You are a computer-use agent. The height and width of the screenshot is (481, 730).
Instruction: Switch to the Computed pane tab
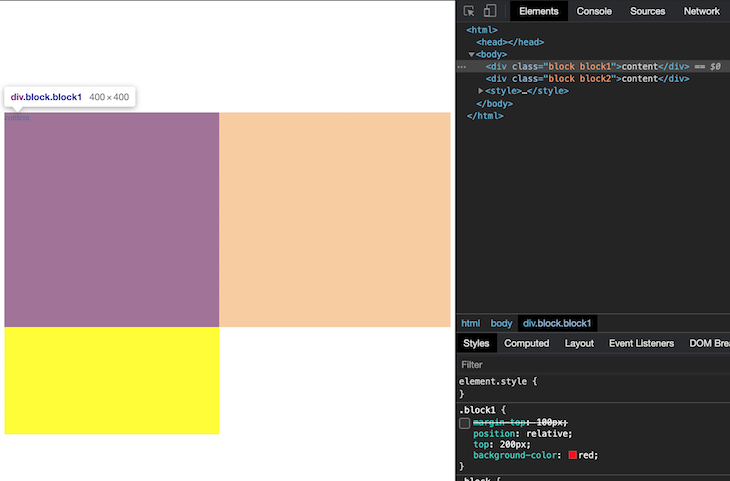(x=527, y=343)
